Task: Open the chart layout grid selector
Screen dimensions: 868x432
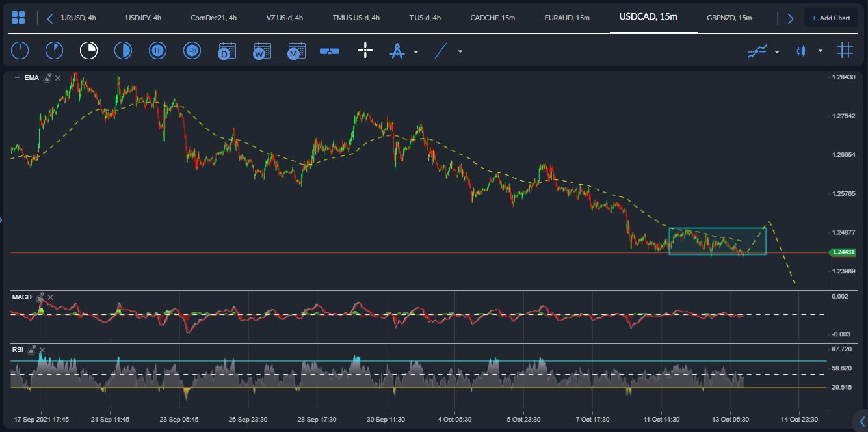Action: click(18, 18)
